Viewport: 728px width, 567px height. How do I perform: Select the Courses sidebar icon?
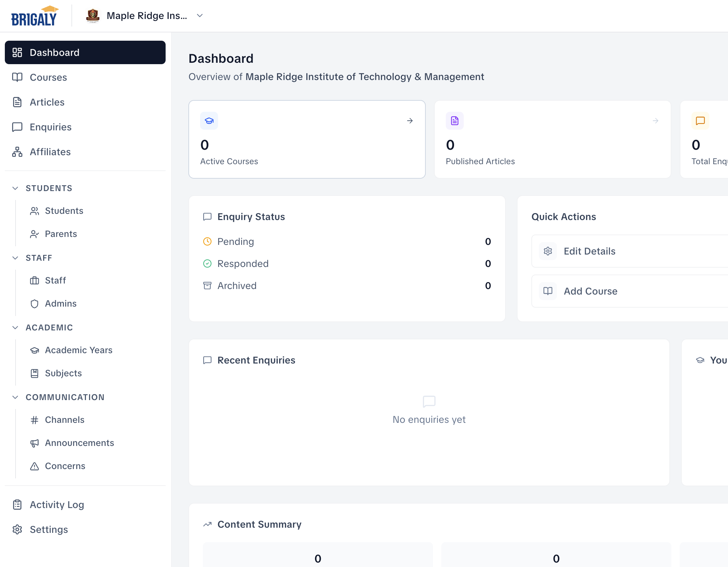coord(17,77)
